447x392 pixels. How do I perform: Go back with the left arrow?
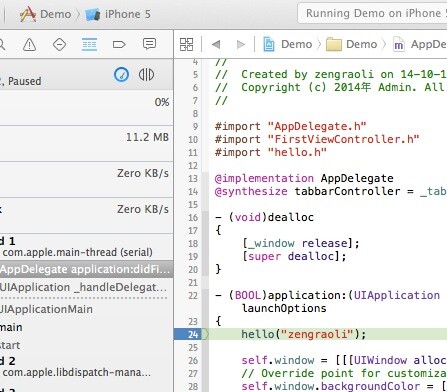point(216,44)
